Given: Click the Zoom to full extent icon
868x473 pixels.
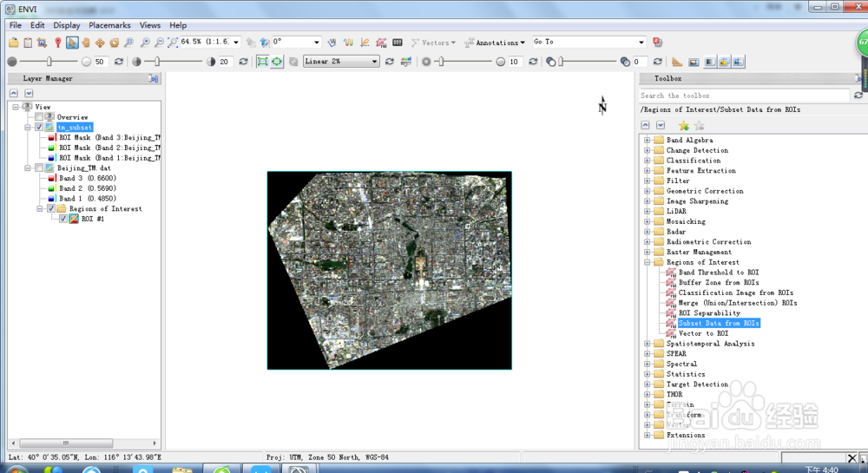Looking at the screenshot, I should (173, 43).
